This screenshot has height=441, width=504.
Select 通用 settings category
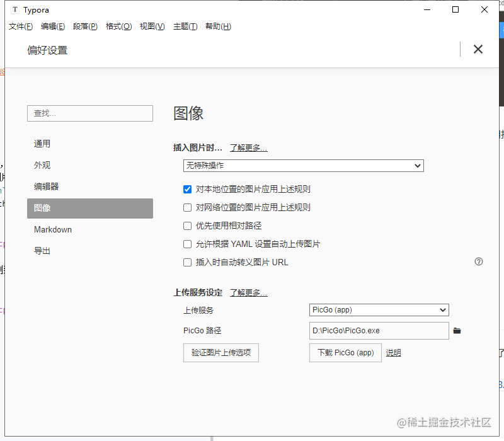tap(90, 144)
